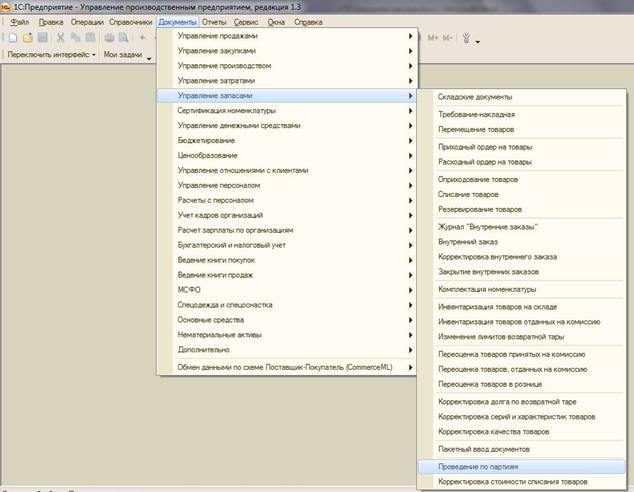Image resolution: width=634 pixels, height=492 pixels.
Task: Open Требование-накладная document
Action: tap(522, 115)
